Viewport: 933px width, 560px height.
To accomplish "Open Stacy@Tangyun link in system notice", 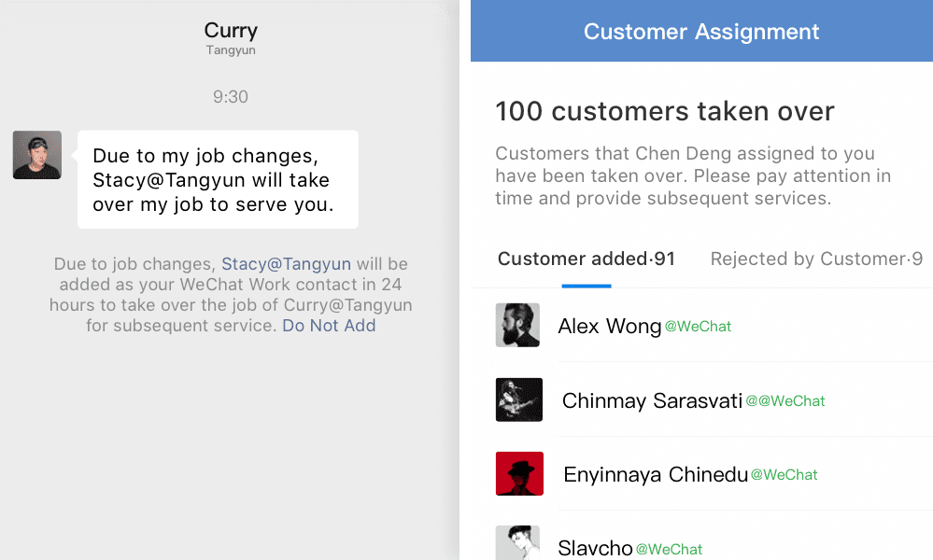I will [x=286, y=264].
